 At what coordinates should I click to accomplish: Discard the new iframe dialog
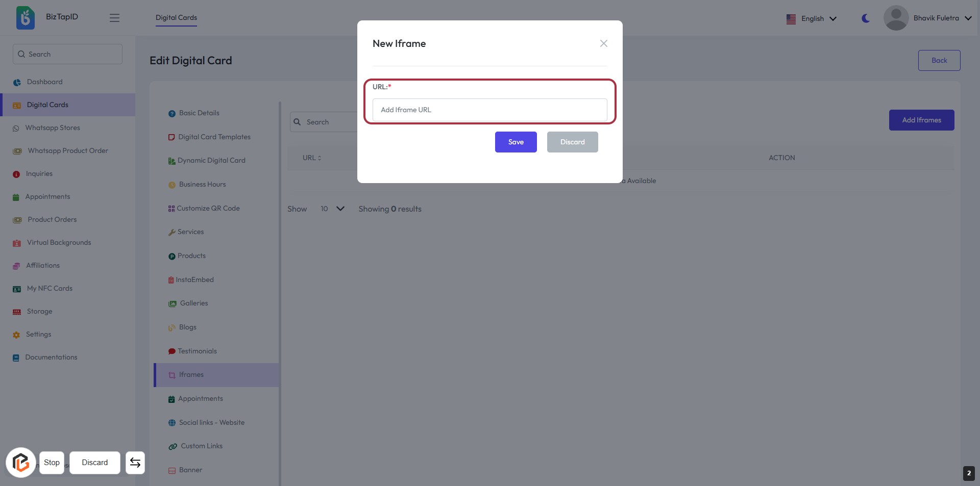click(572, 142)
